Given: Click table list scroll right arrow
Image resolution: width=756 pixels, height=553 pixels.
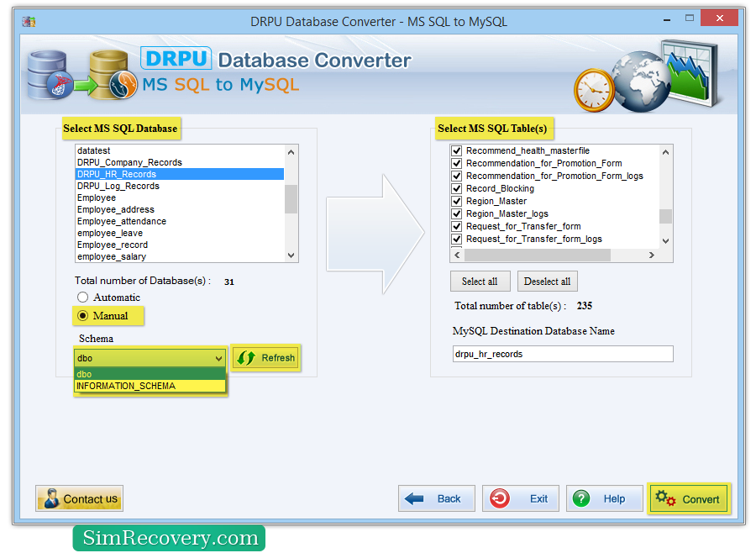Looking at the screenshot, I should (651, 255).
